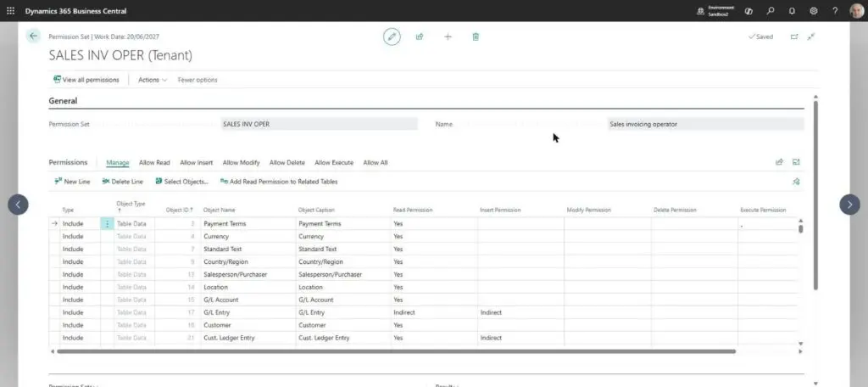Create a new permission set with plus icon

coord(448,36)
